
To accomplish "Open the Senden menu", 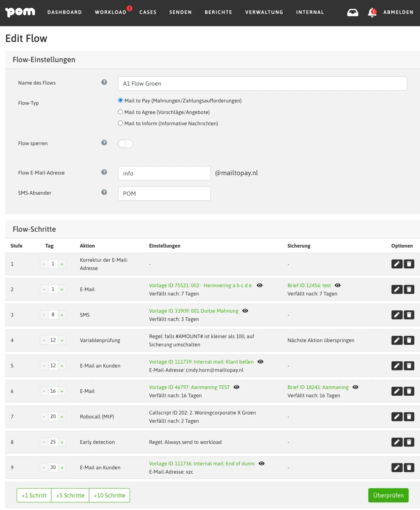I will 180,12.
